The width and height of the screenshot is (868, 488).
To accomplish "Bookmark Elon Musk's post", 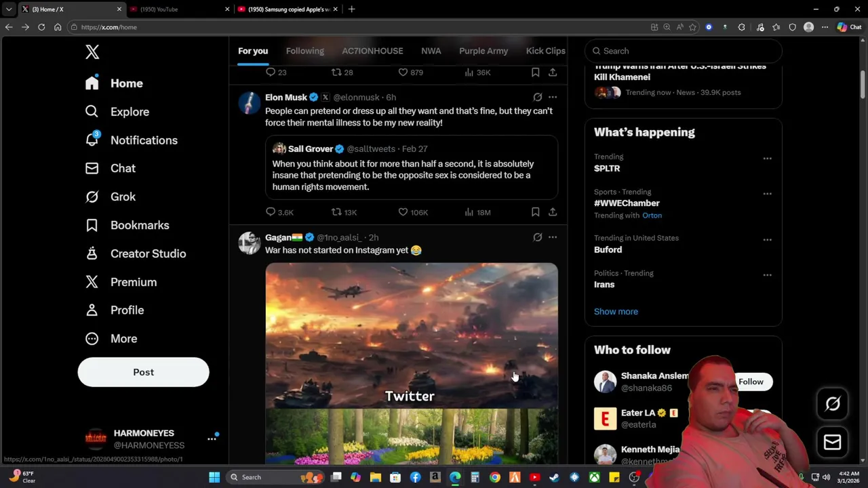I will tap(535, 212).
